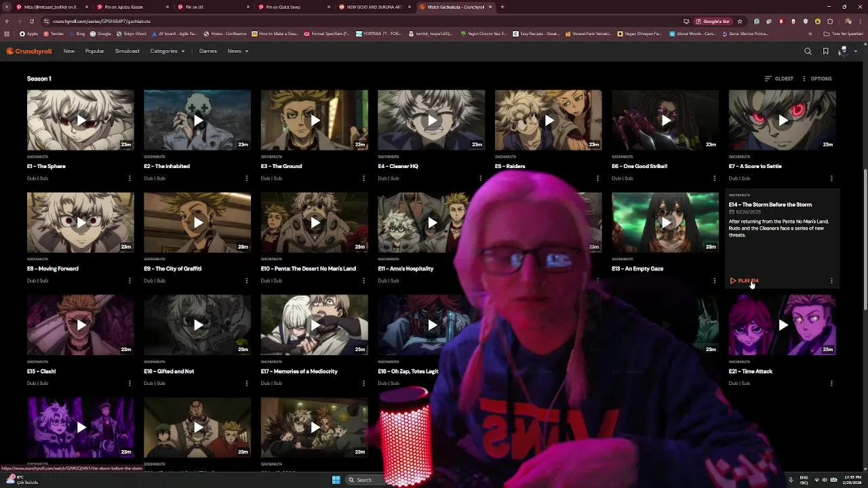The height and width of the screenshot is (488, 868).
Task: Open more options for E6 – One Good Strike!!
Action: 714,178
